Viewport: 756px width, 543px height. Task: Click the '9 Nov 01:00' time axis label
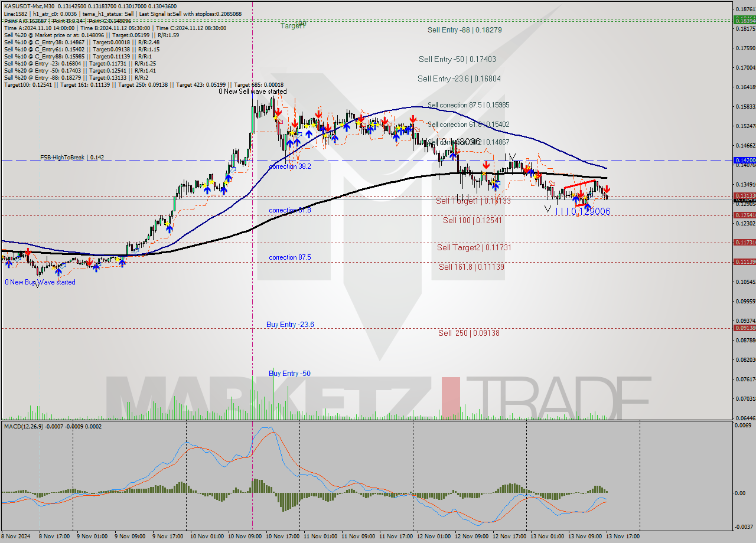pos(92,537)
